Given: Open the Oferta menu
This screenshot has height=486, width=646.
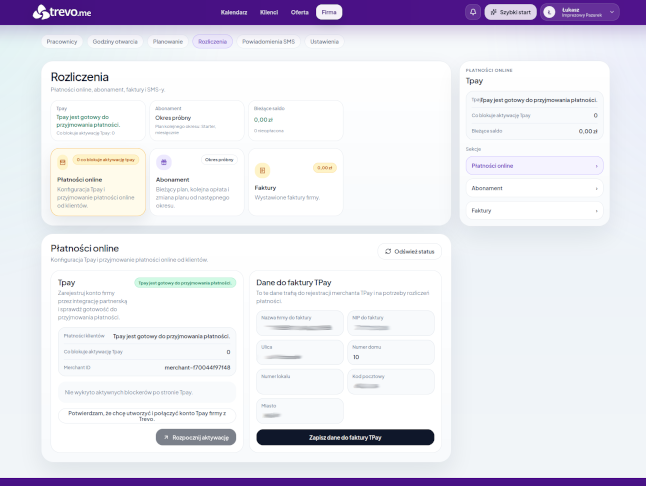Looking at the screenshot, I should (300, 12).
